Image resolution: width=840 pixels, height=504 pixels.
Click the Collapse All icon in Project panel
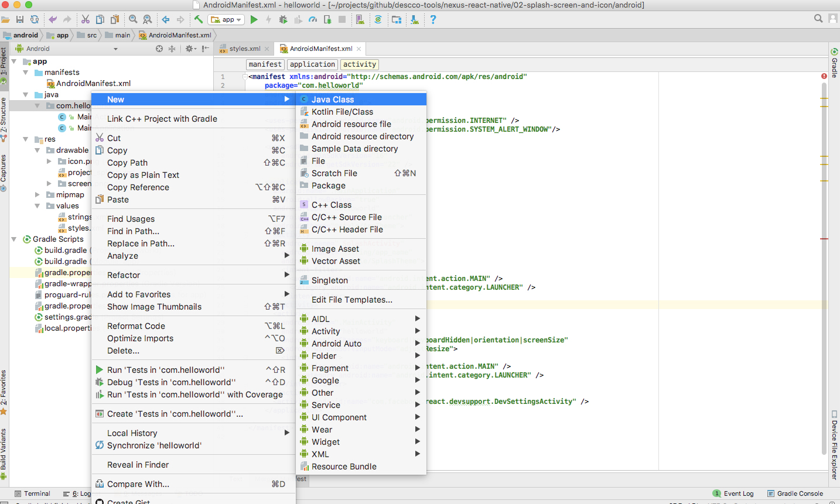click(x=172, y=49)
